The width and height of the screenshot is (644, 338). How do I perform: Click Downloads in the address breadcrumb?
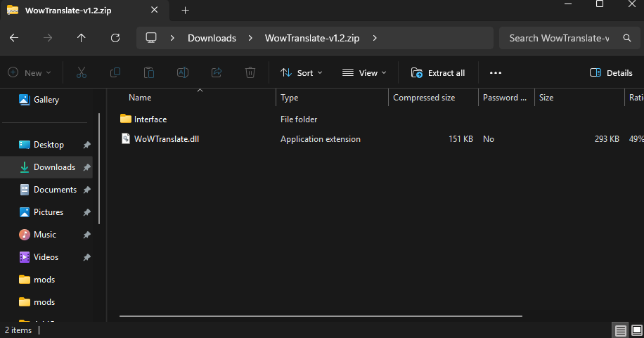(212, 38)
